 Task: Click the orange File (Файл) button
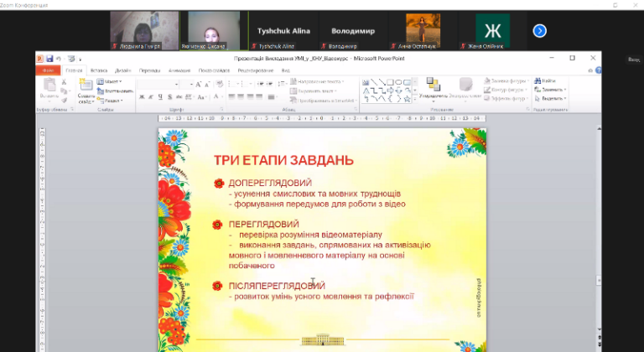point(48,71)
